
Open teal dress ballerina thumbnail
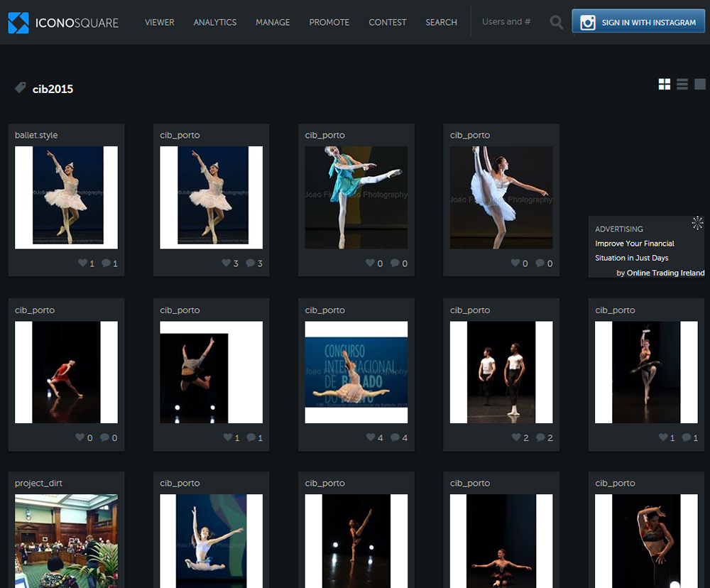[x=356, y=197]
